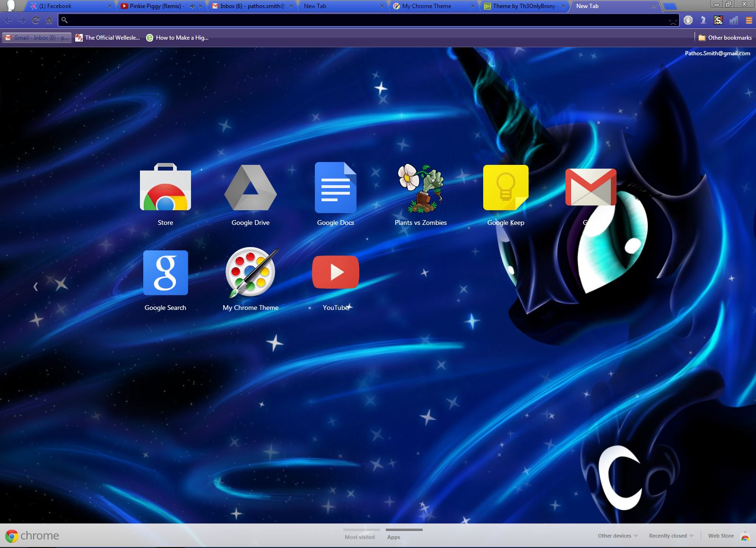Close the Facebook tab

coord(110,6)
